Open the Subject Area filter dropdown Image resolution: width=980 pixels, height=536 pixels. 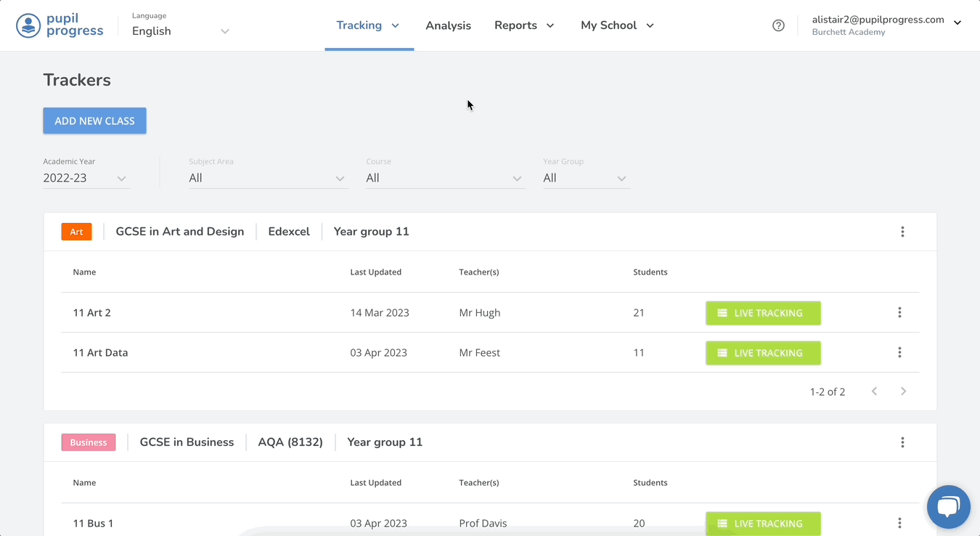267,178
